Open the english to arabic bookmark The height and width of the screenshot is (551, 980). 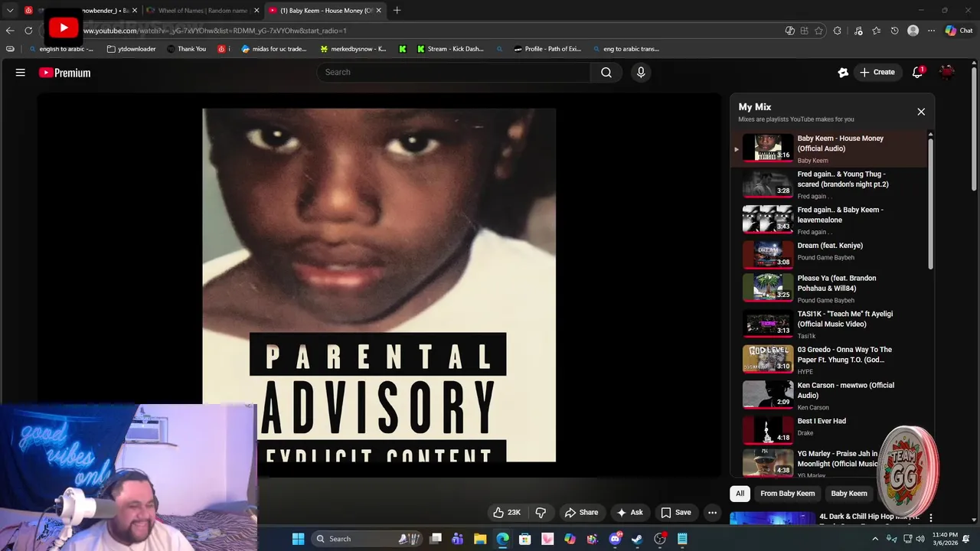(60, 49)
